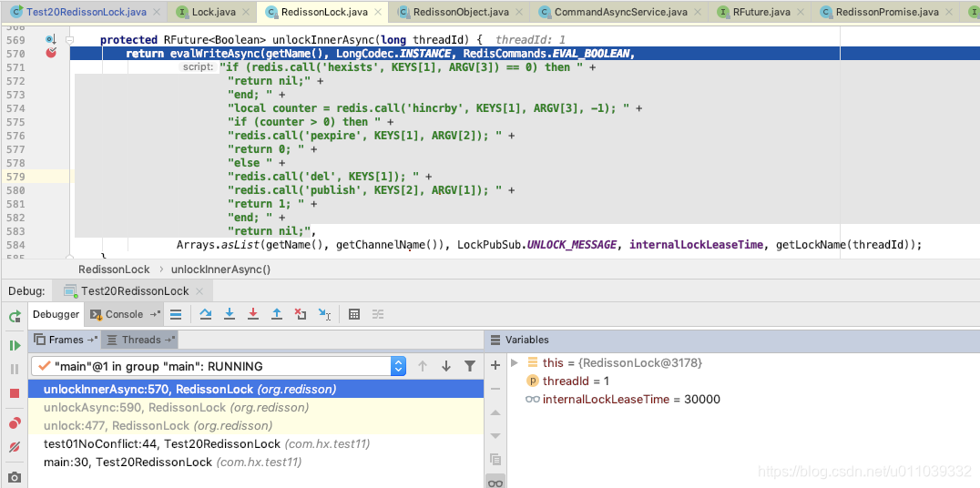Select the Frames sub-tab

66,340
